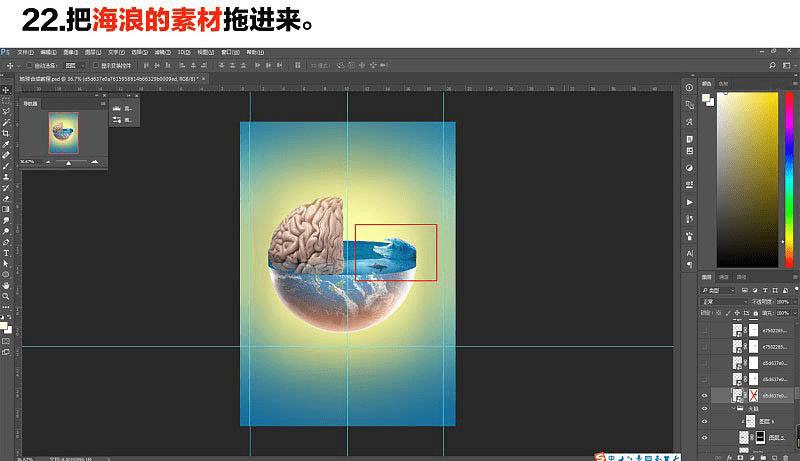Toggle the Auto-Select checkbox
The image size is (800, 461).
30,66
